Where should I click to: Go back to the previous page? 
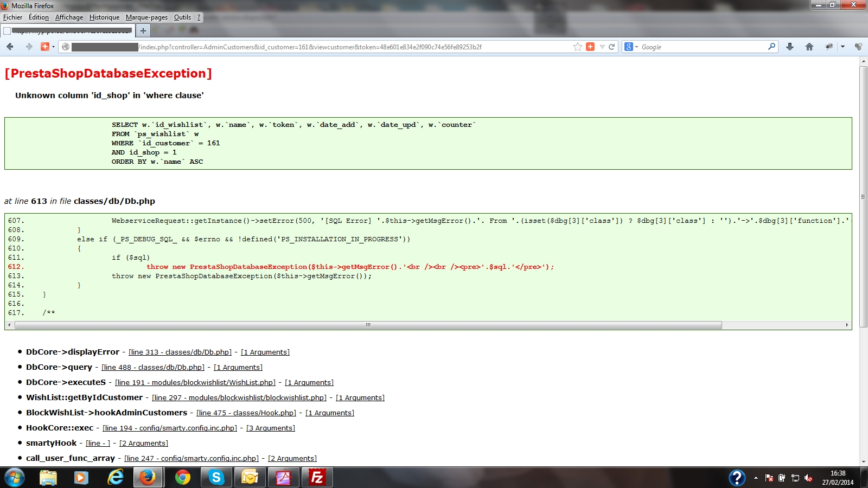pyautogui.click(x=10, y=47)
